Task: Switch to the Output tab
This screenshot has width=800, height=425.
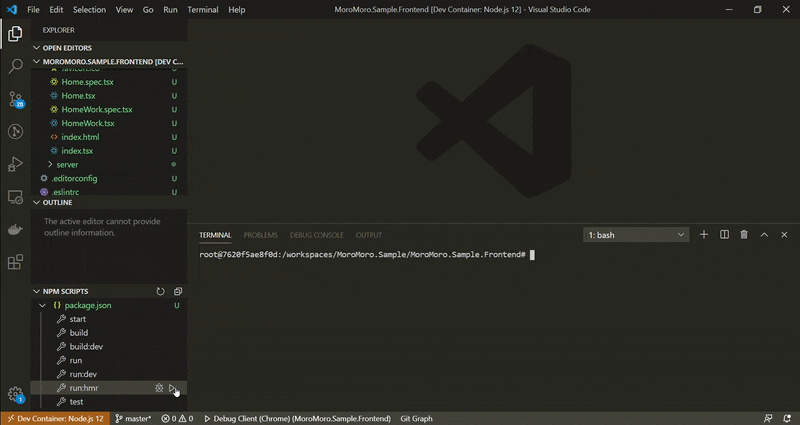Action: point(369,235)
